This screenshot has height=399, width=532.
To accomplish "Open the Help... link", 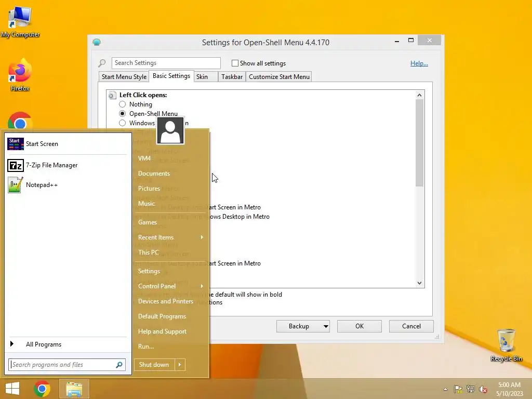I will [419, 63].
